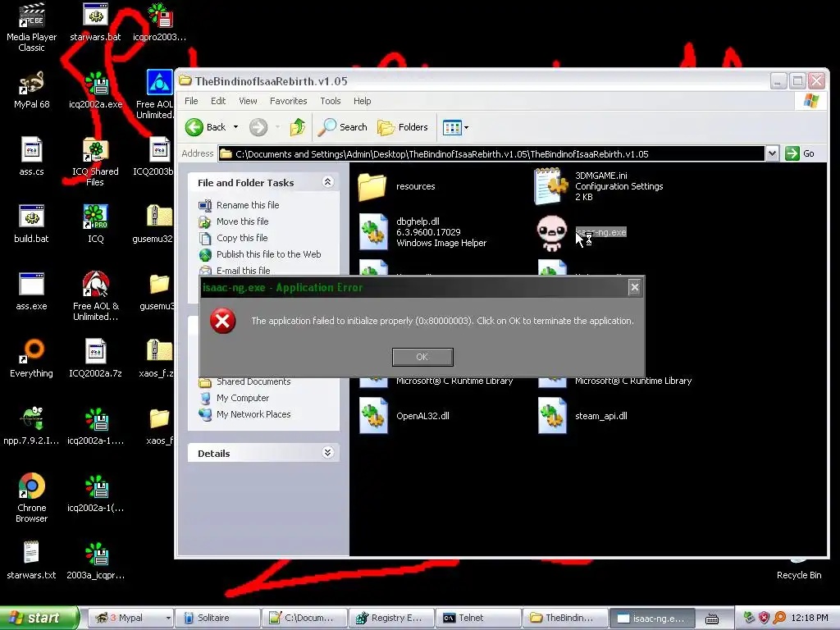Image resolution: width=840 pixels, height=630 pixels.
Task: Click the Copy this file link
Action: pyautogui.click(x=242, y=238)
